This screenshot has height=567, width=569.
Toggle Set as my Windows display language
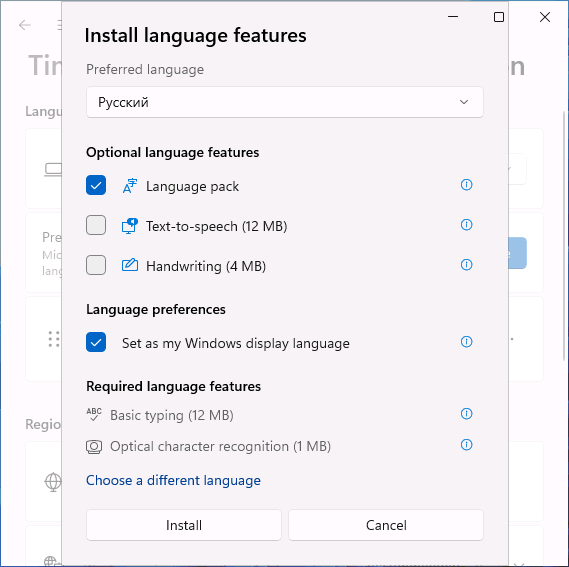click(96, 342)
